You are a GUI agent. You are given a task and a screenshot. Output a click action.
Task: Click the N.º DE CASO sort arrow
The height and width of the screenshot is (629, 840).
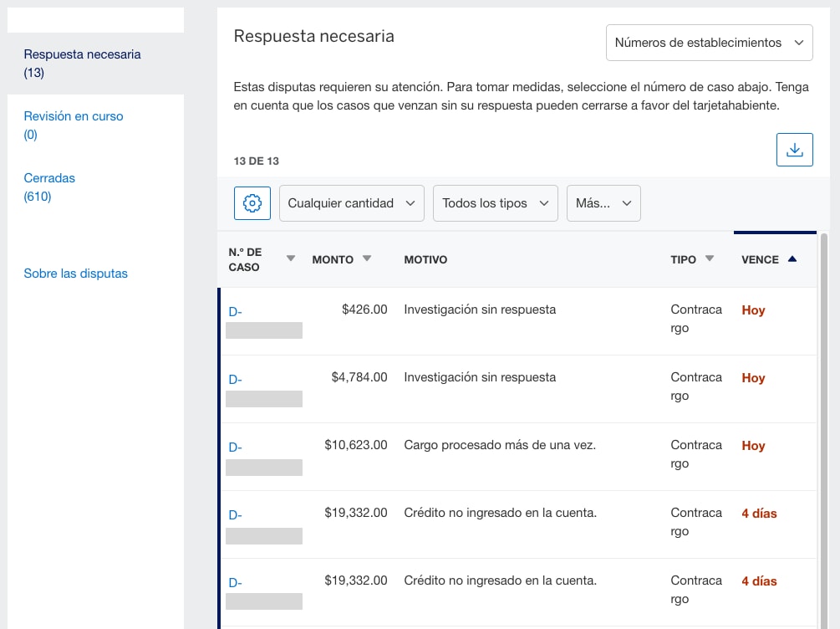tap(289, 259)
